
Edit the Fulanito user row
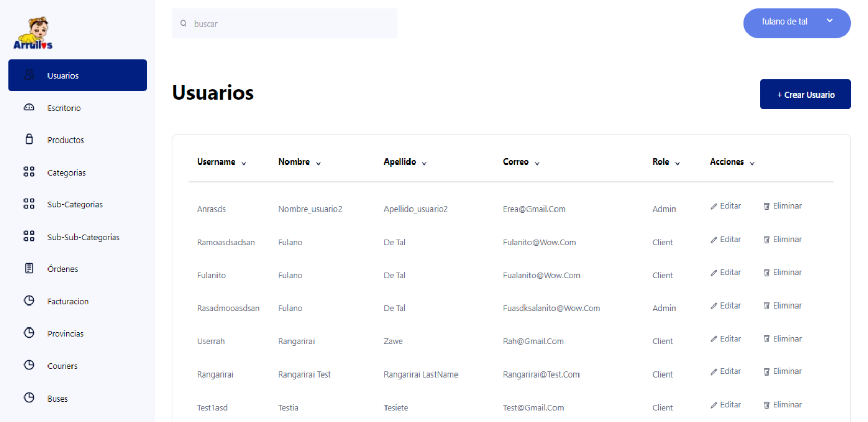point(726,273)
